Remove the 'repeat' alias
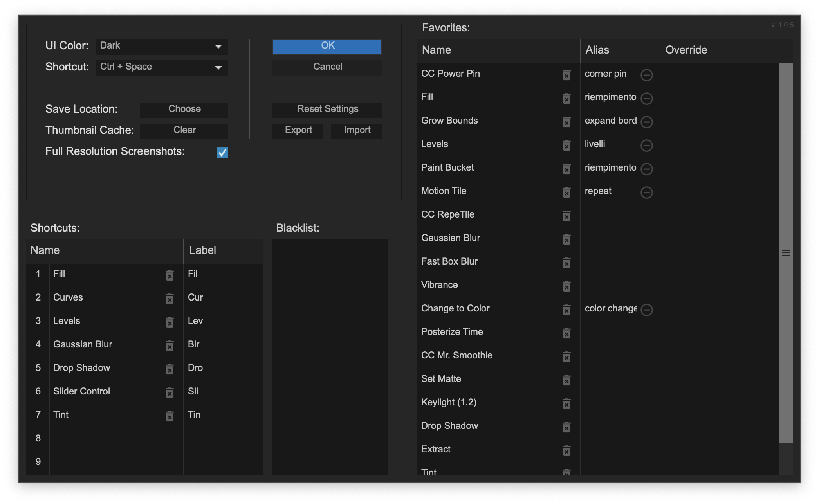Viewport: 819px width, 504px height. (647, 192)
